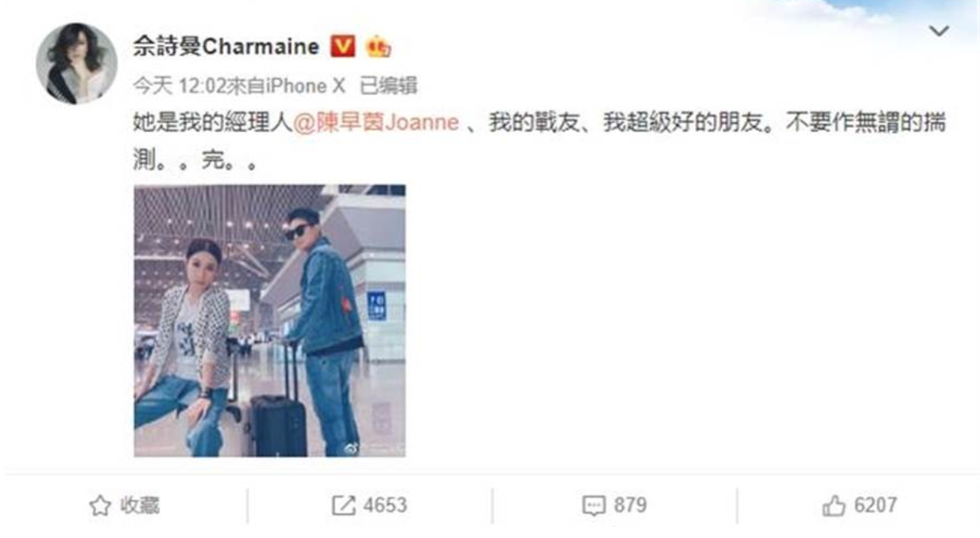Open the reposts count 4653
980x538 pixels.
(385, 505)
